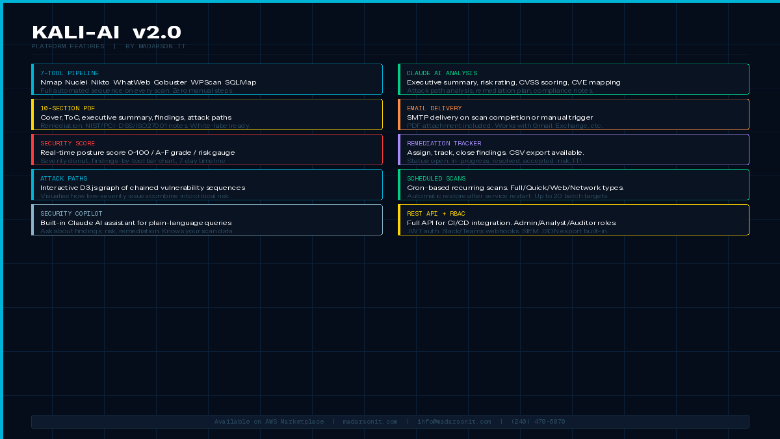Click the phone number in the footer

tap(537, 422)
